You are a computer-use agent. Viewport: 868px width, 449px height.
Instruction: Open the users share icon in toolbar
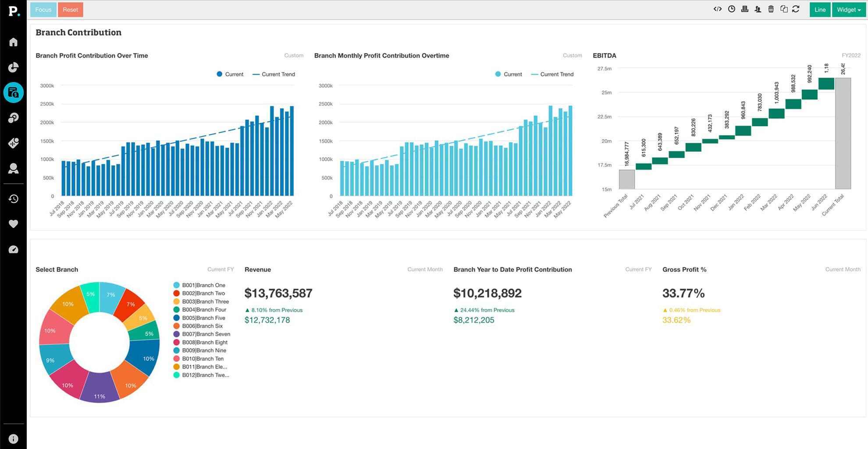(x=758, y=9)
